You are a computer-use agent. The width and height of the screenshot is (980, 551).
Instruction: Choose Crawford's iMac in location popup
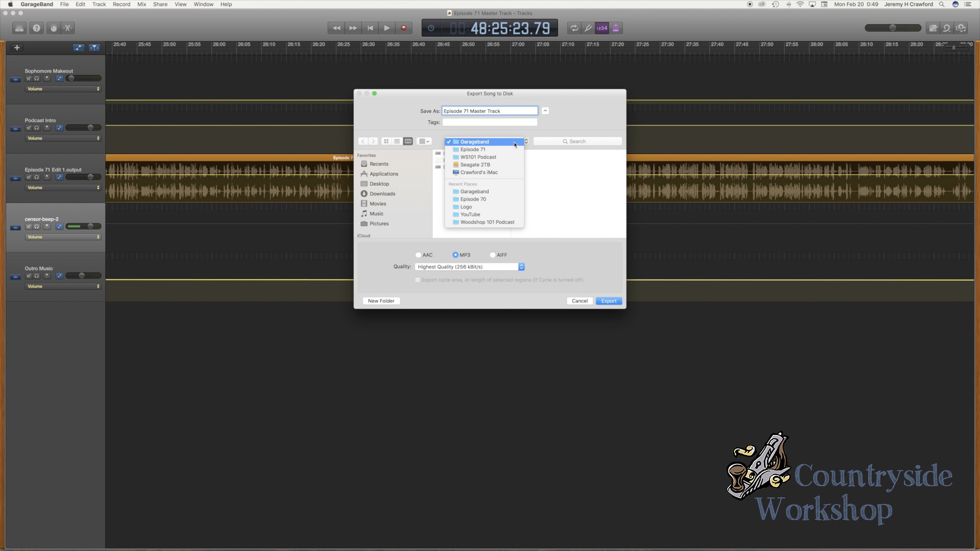point(484,172)
